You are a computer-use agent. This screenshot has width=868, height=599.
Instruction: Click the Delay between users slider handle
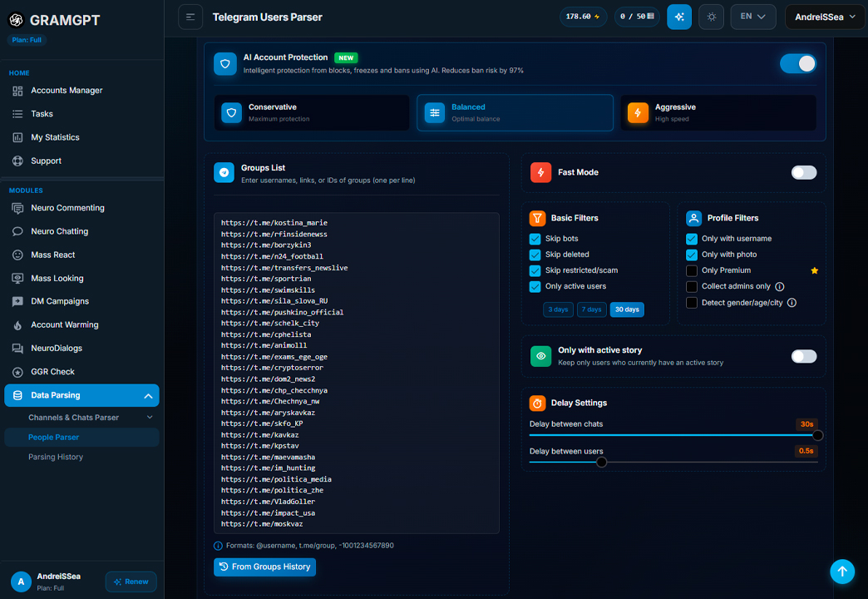[x=601, y=462]
